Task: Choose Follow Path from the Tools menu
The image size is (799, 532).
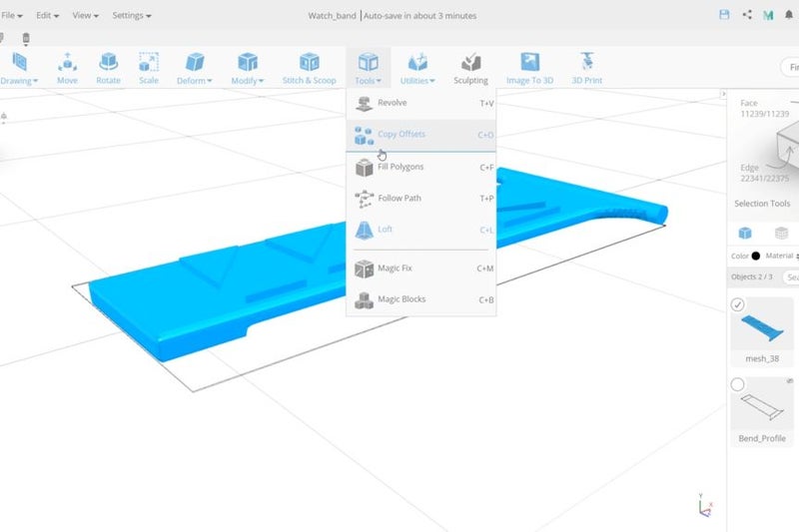Action: point(420,199)
